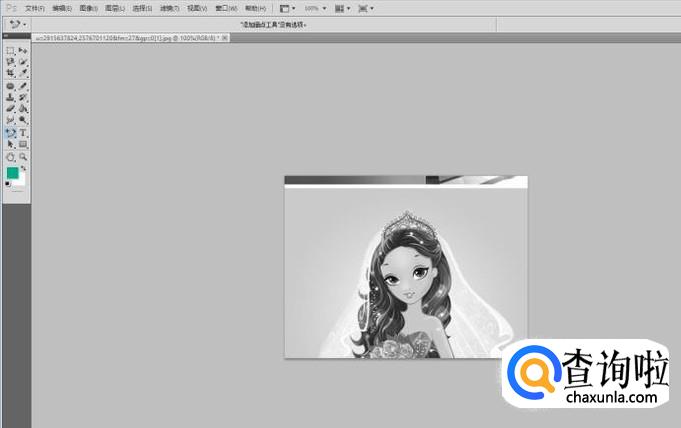This screenshot has height=428, width=681.
Task: Select the Clone Stamp tool
Action: coord(10,97)
